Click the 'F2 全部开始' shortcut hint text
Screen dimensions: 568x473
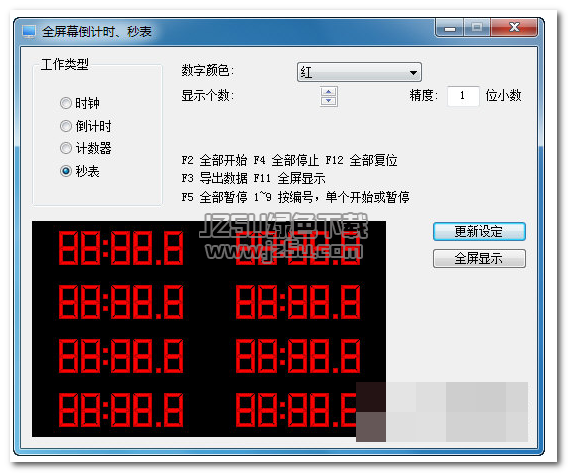click(214, 160)
